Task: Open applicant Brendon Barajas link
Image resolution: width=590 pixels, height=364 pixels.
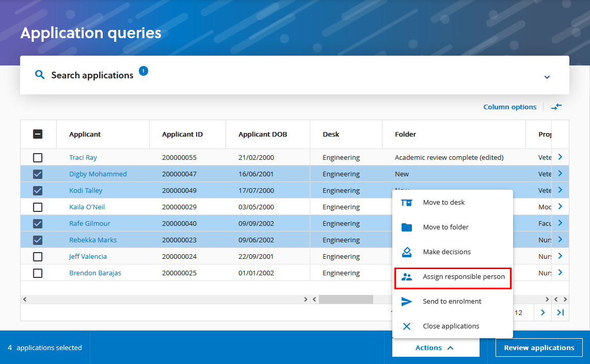Action: click(95, 273)
